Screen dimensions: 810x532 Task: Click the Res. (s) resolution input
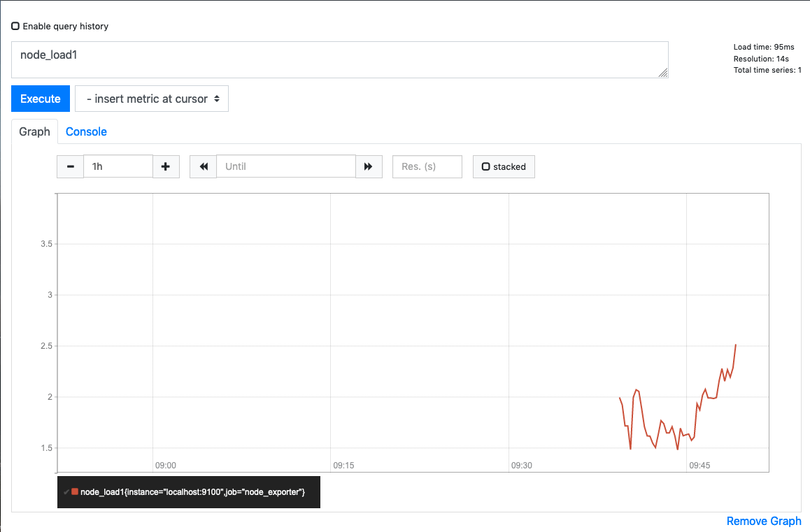pos(427,166)
